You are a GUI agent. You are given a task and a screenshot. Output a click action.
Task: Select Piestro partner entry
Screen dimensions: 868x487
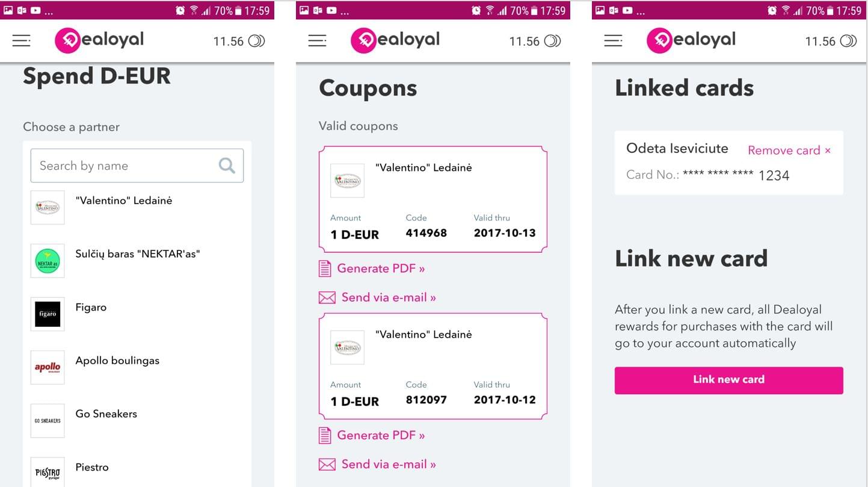point(92,467)
